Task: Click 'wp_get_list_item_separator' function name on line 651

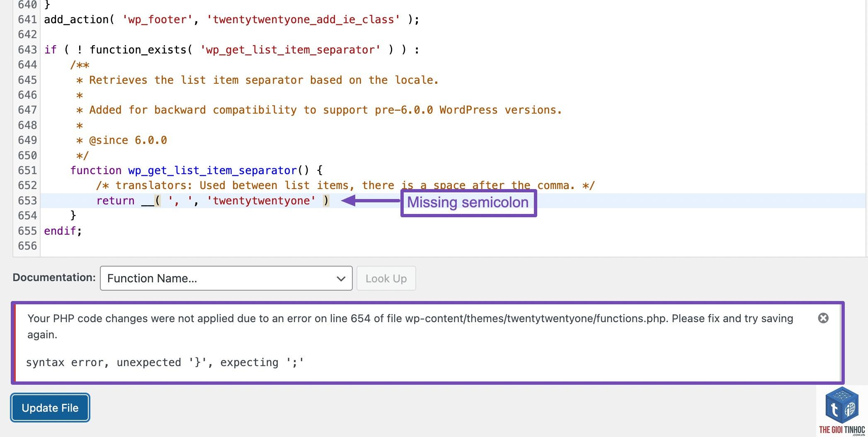Action: click(212, 170)
